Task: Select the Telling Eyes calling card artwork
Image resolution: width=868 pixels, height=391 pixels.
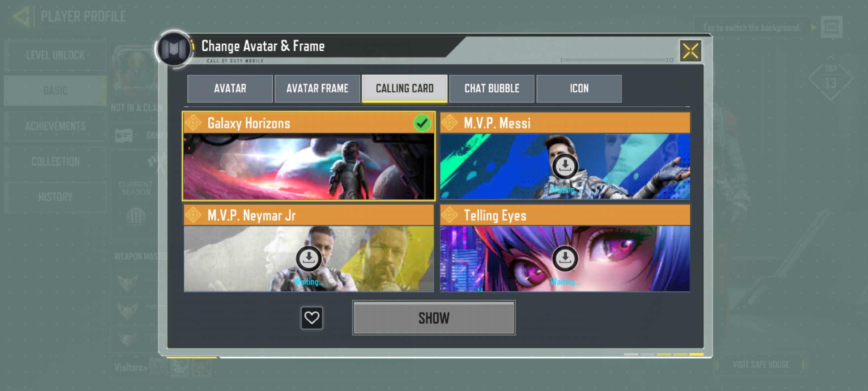Action: click(x=565, y=258)
